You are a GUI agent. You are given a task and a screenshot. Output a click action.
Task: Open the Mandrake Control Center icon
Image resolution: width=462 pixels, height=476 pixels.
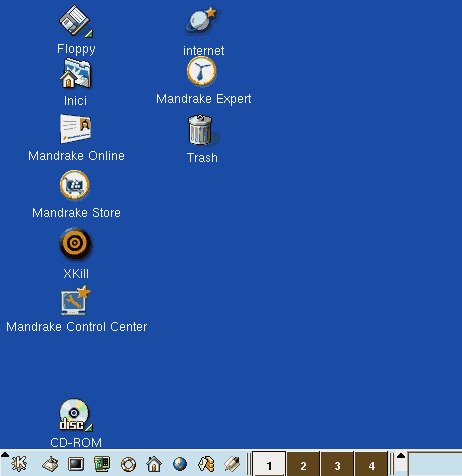pos(76,300)
